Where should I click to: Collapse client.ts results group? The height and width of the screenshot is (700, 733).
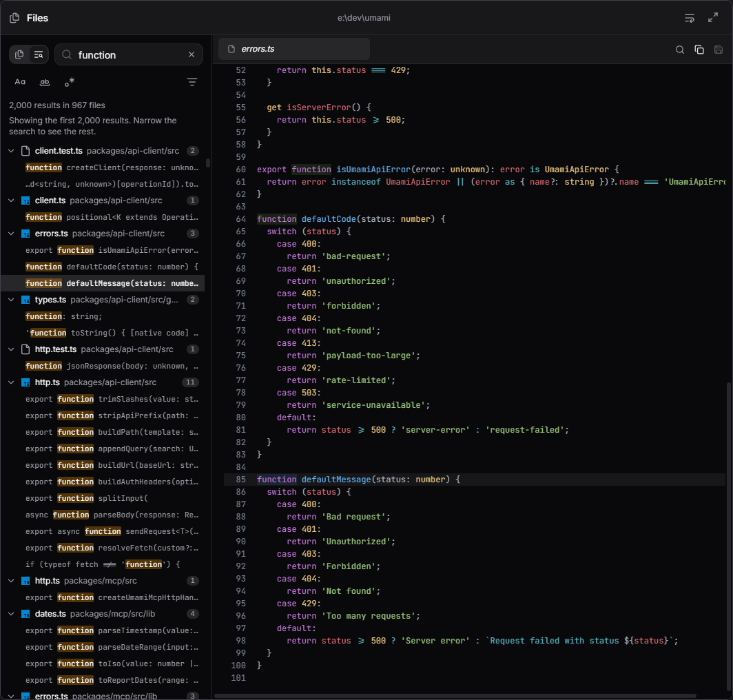tap(11, 200)
